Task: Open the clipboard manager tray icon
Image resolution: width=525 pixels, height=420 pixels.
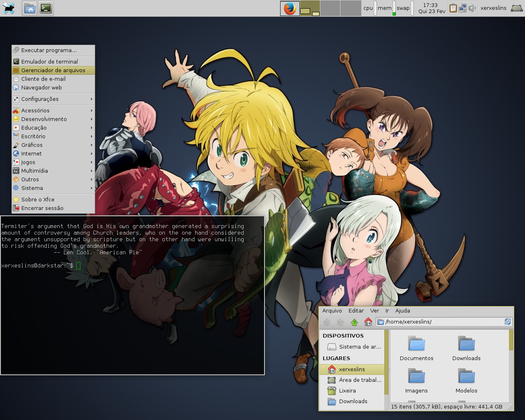Action: [453, 8]
